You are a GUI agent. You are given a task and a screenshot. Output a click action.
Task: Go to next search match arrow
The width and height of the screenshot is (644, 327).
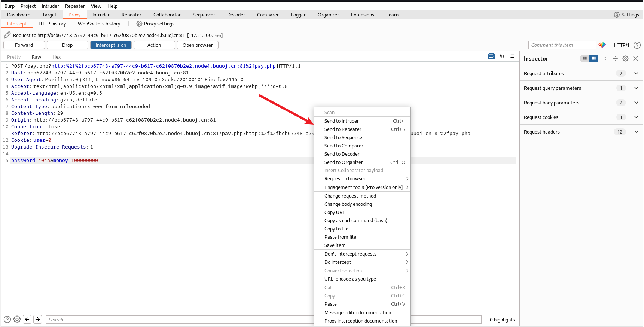point(38,319)
